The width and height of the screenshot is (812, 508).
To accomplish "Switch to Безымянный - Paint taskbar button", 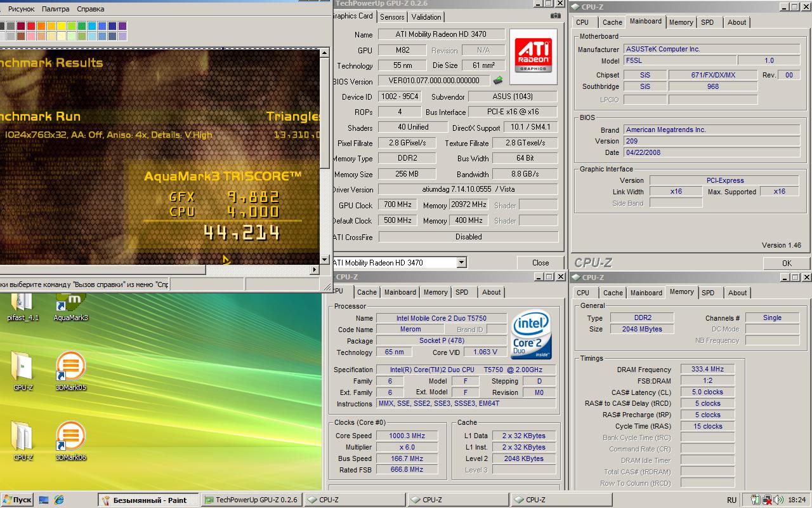I will pos(148,500).
